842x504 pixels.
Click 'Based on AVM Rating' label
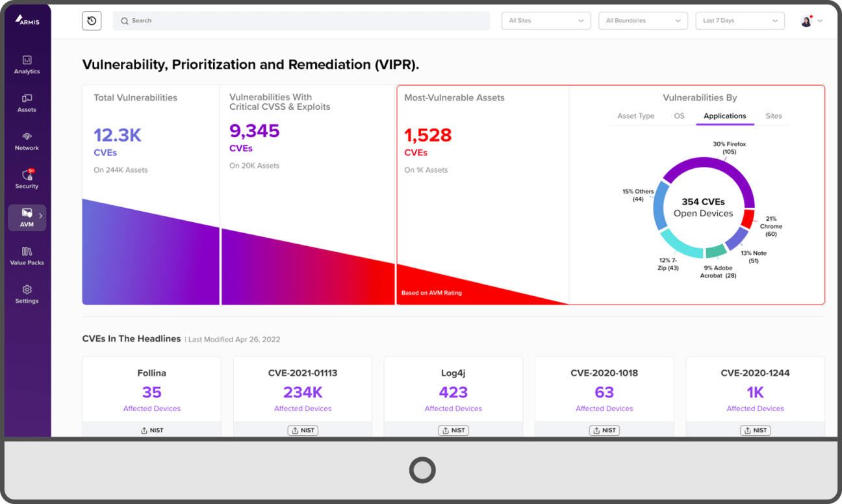tap(431, 293)
